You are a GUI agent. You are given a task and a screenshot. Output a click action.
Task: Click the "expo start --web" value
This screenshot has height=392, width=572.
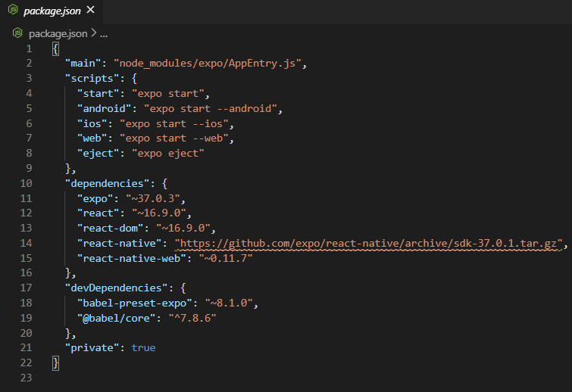pyautogui.click(x=174, y=138)
